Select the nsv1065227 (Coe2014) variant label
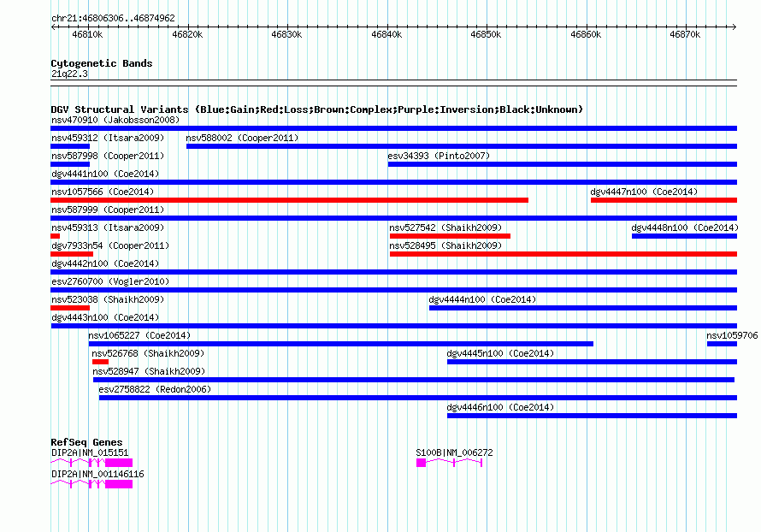Viewport: 761px width, 532px height. click(139, 335)
